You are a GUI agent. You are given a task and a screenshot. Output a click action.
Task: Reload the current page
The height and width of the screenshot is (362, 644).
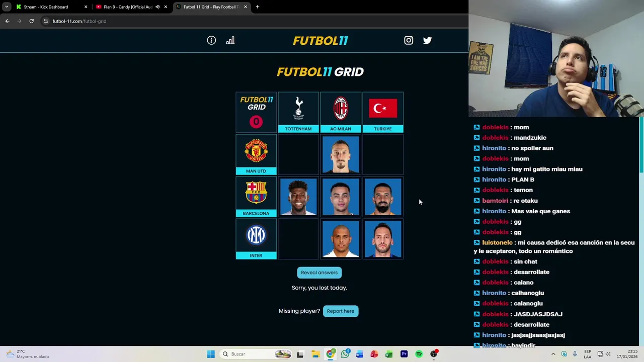tap(31, 21)
